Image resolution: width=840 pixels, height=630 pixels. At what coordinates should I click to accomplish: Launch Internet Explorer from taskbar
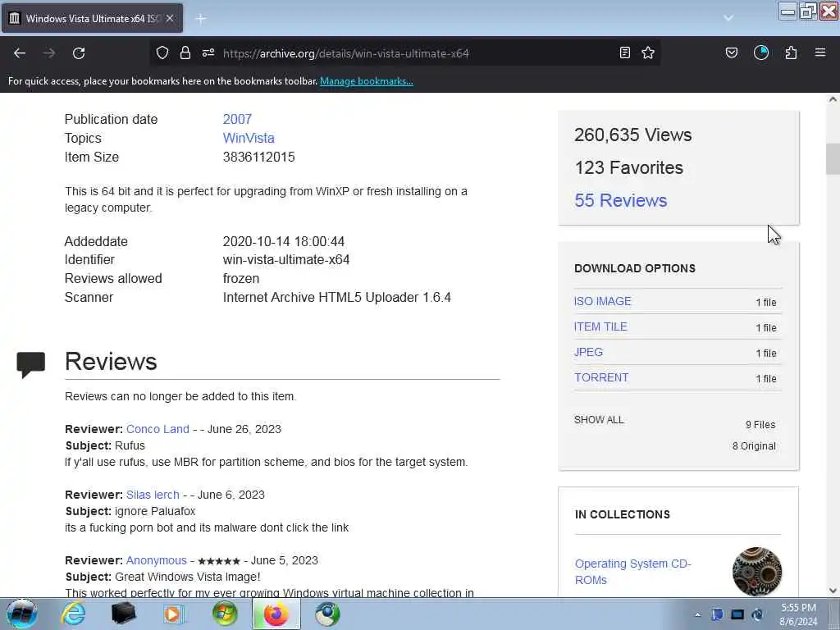pos(73,614)
